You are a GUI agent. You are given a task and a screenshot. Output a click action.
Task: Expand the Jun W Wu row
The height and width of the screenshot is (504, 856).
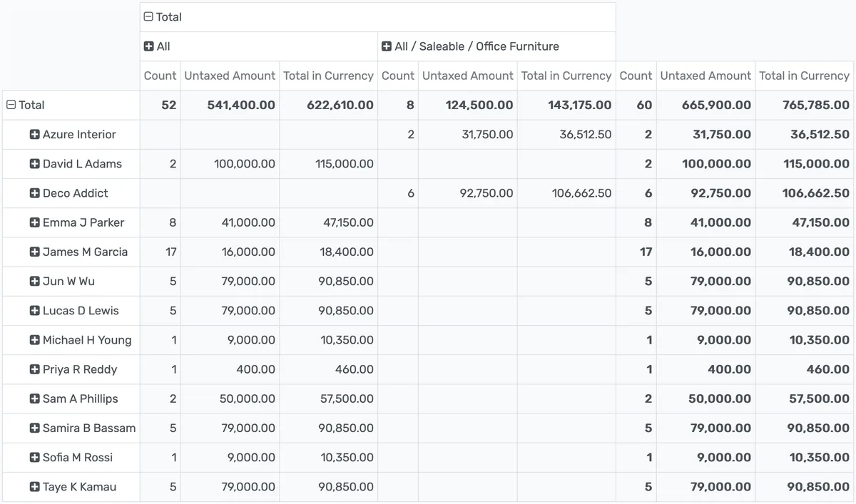[34, 280]
